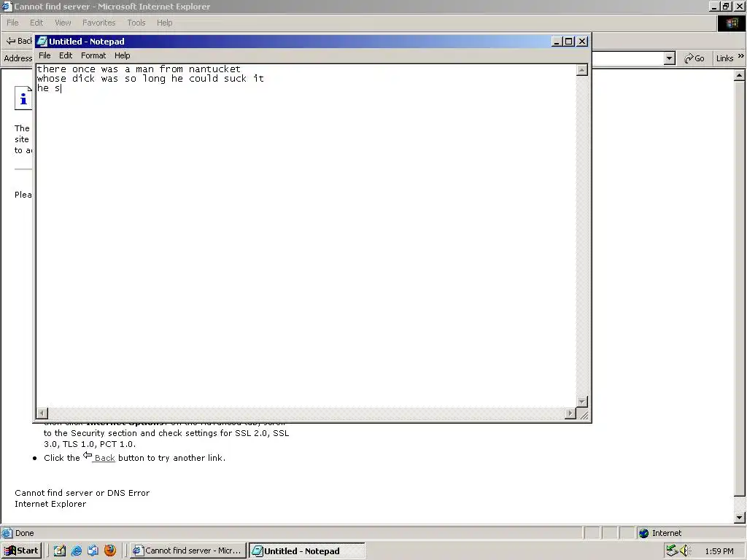Click the Untitled - Notepad taskbar button
Viewport: 747px width, 560px height.
307,551
